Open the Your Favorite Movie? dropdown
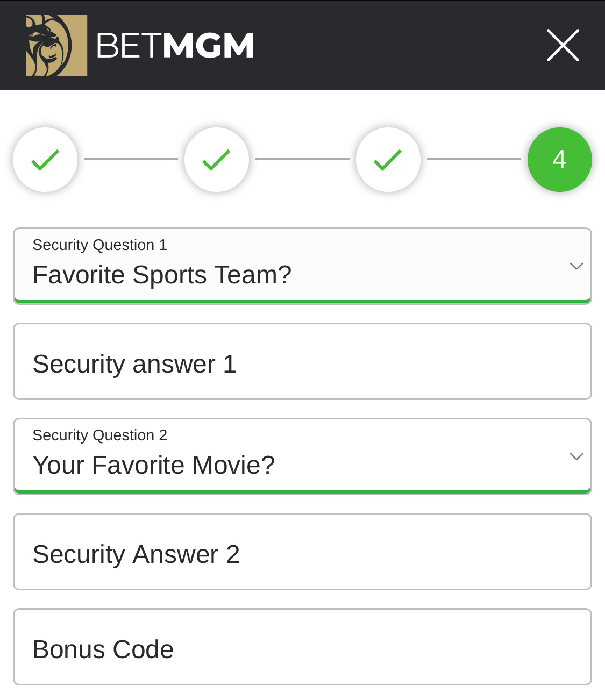Viewport: 605px width, 700px height. pyautogui.click(x=302, y=456)
